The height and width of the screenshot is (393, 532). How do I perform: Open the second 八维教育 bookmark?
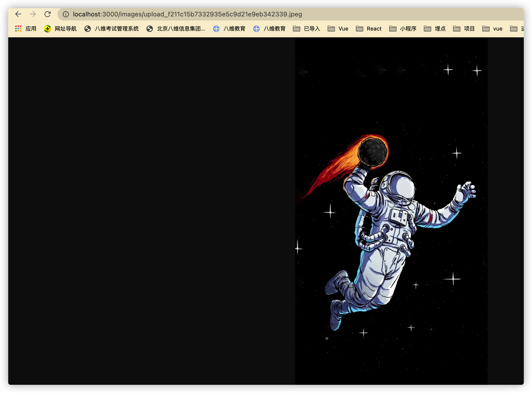pos(269,29)
